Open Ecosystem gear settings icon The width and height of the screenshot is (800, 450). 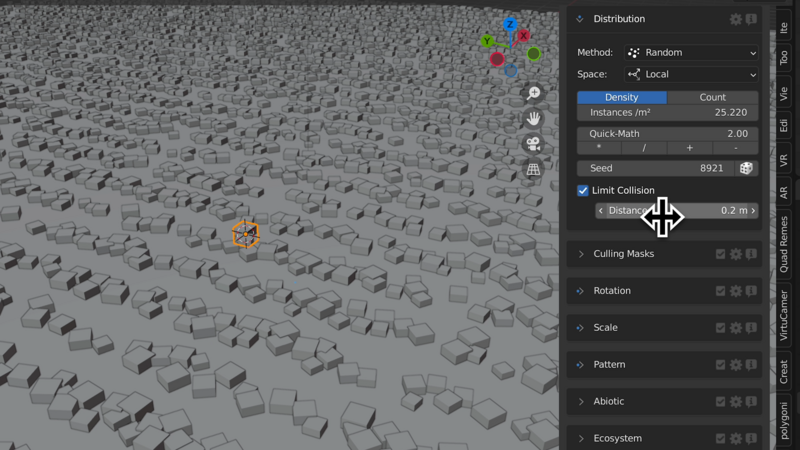(735, 438)
